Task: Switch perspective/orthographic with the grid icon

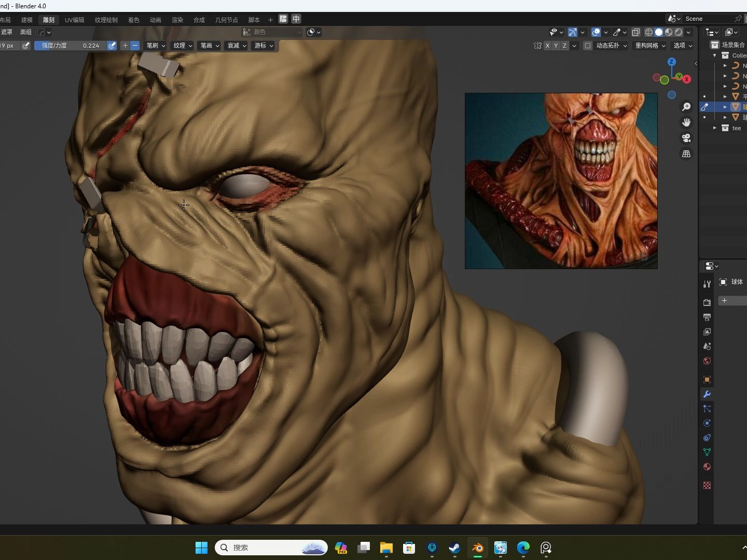Action: [686, 154]
